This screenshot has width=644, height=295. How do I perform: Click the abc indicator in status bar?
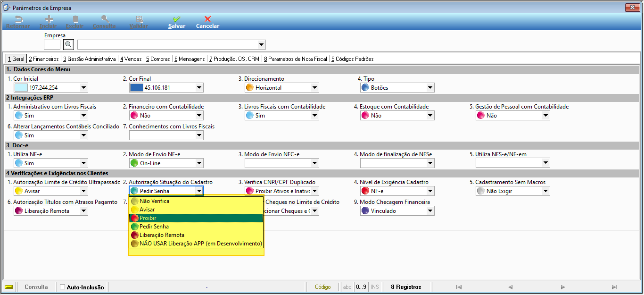(347, 287)
